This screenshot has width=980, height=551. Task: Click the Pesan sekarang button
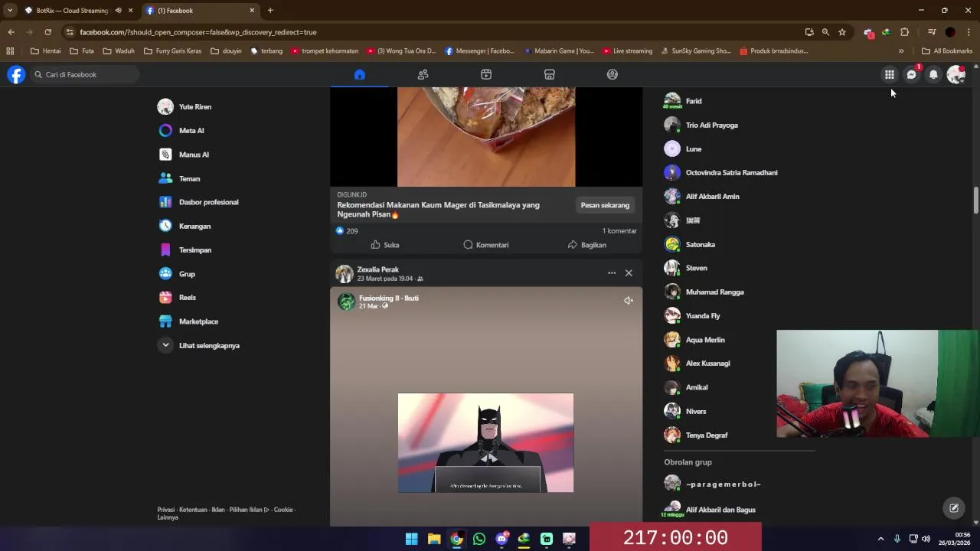click(x=605, y=205)
